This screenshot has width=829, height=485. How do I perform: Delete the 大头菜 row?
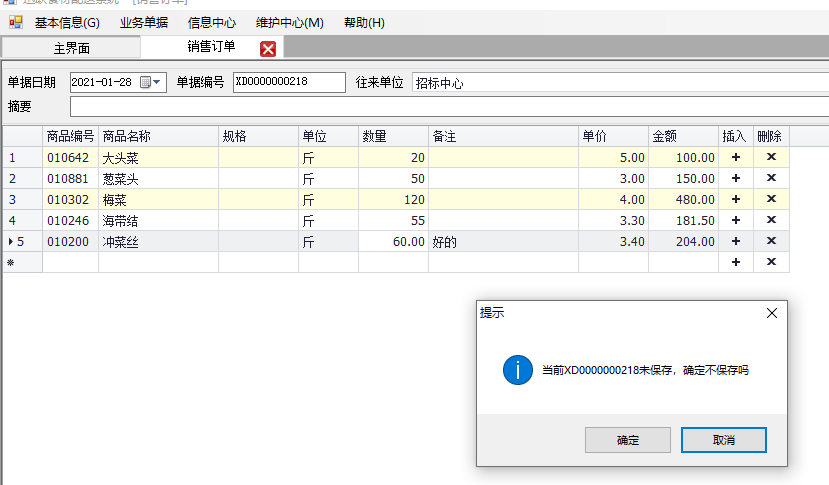point(771,157)
